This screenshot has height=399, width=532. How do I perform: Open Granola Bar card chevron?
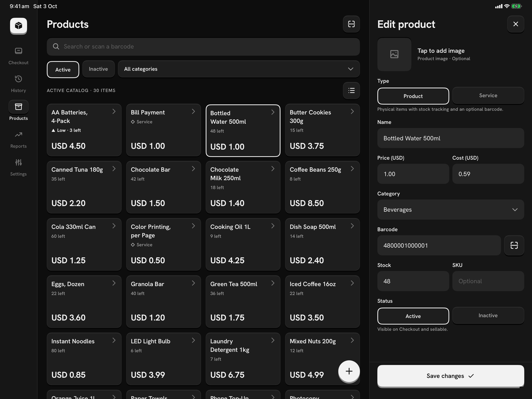click(193, 283)
